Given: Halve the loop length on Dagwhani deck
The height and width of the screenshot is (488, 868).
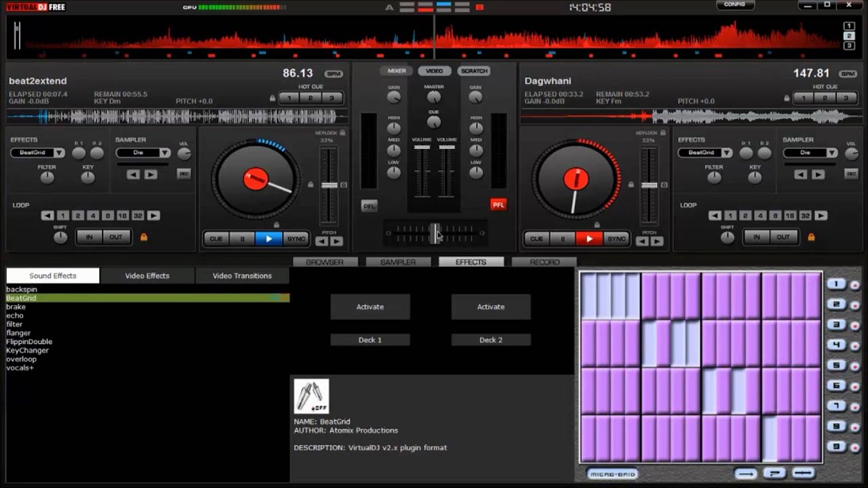Looking at the screenshot, I should pyautogui.click(x=715, y=216).
